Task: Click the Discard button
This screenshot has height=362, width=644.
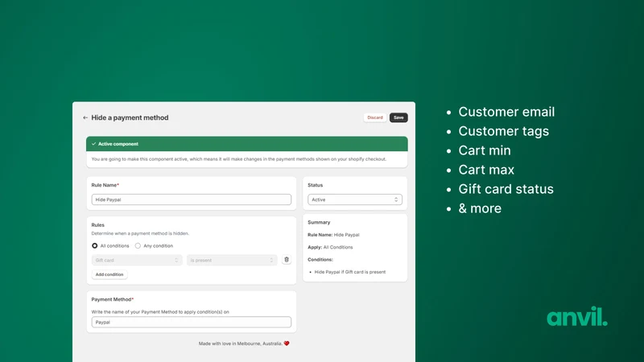Action: click(375, 117)
